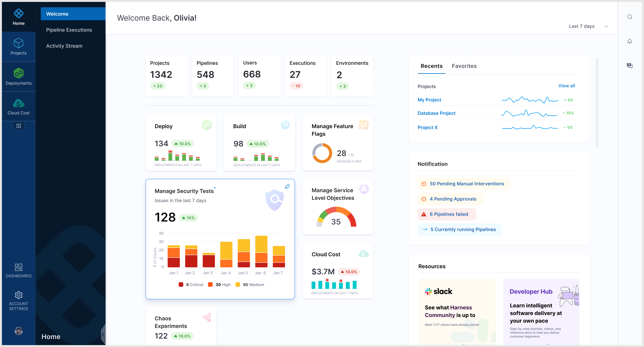Image resolution: width=644 pixels, height=347 pixels.
Task: Open Pipeline Executions in the side menu
Action: tap(69, 30)
